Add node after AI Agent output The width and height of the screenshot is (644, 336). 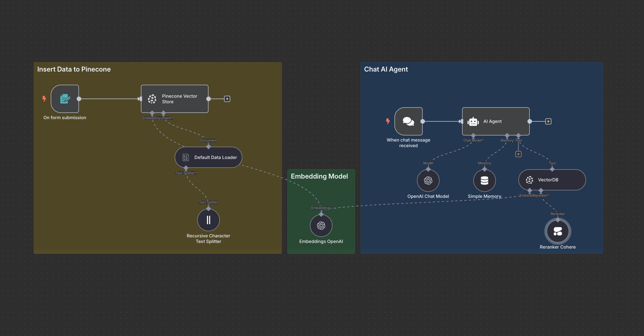(x=548, y=121)
